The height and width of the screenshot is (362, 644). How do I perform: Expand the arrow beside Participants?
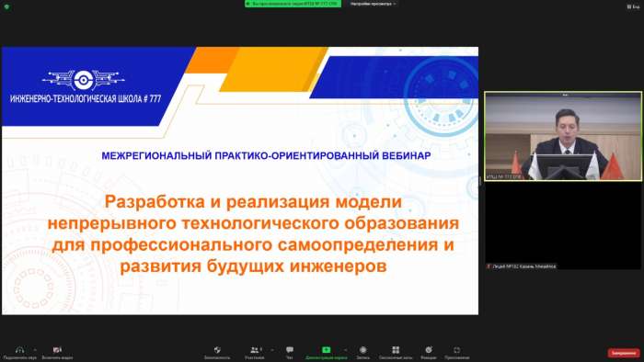[x=272, y=350]
